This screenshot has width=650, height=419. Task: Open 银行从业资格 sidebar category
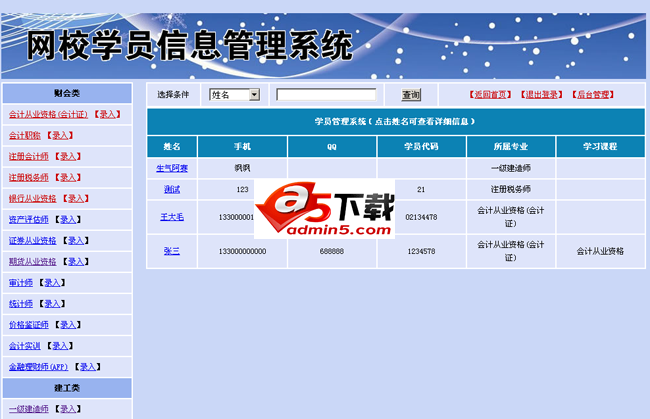tap(33, 198)
